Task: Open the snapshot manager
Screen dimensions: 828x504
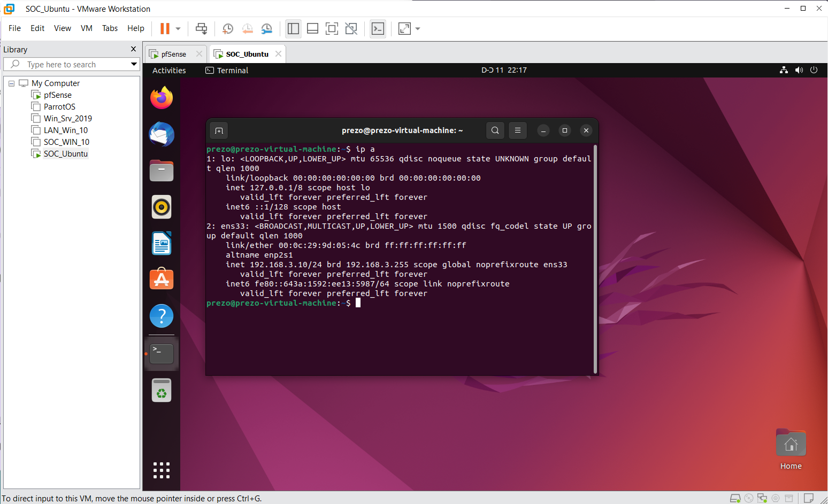Action: pyautogui.click(x=266, y=28)
